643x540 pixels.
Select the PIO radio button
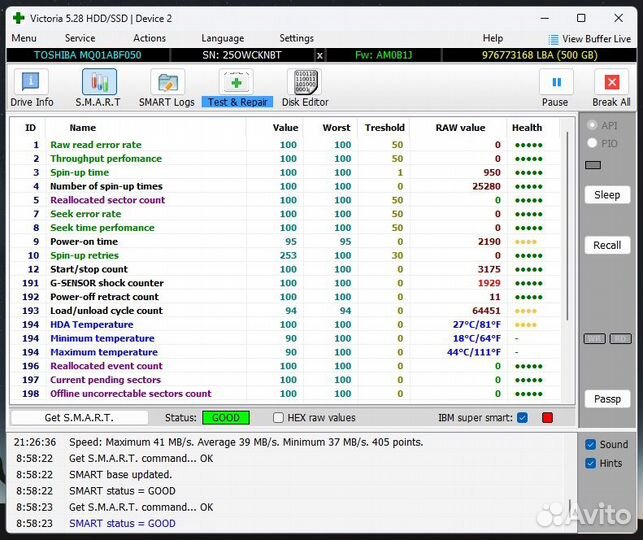593,143
